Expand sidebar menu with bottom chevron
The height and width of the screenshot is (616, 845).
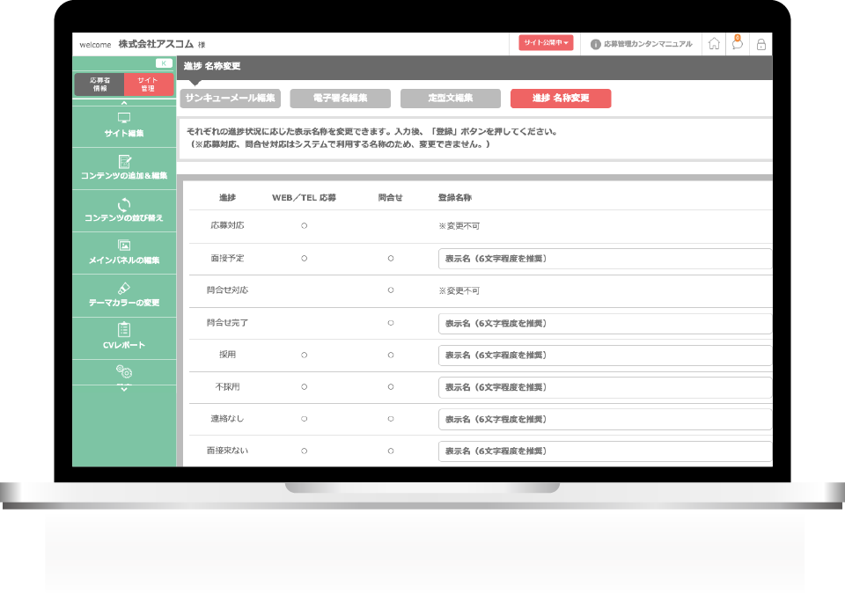click(x=124, y=388)
